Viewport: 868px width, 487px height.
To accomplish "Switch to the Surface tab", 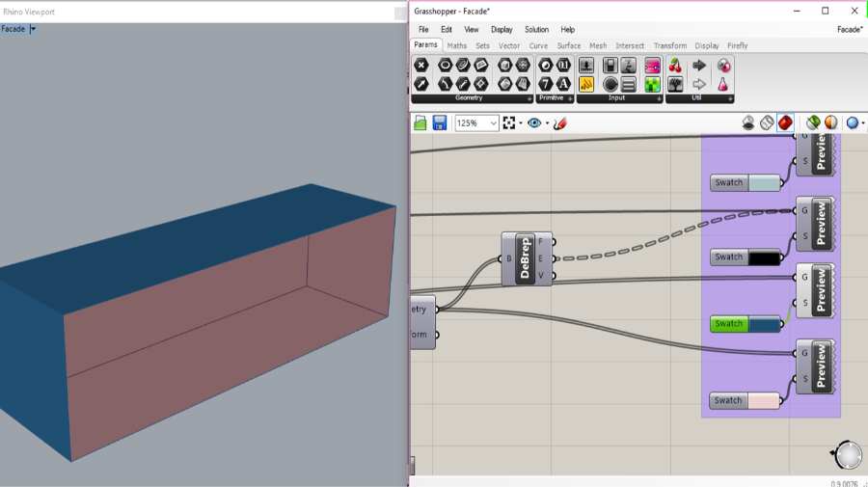I will tap(568, 45).
